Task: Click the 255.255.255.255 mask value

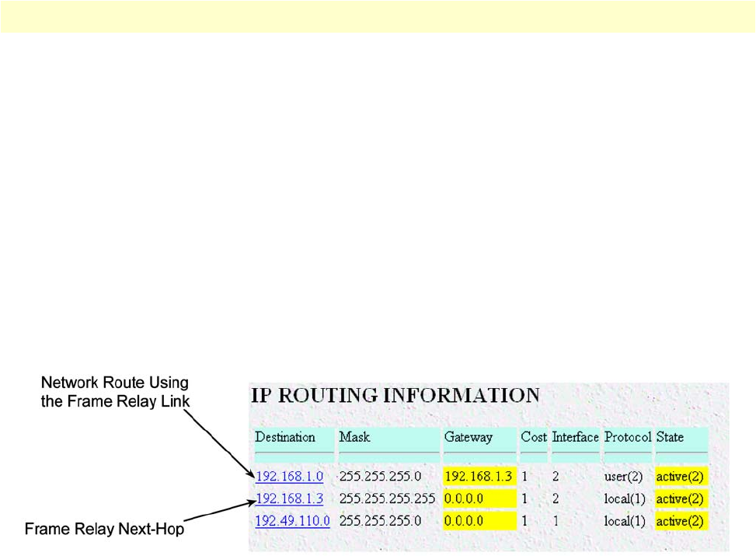Action: 387,498
